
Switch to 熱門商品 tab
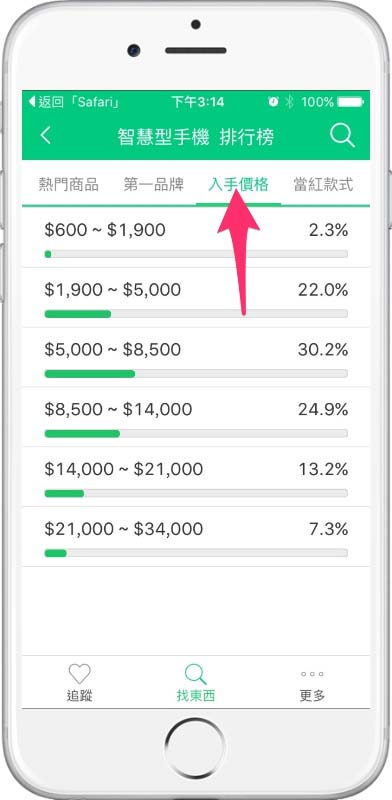[x=68, y=184]
